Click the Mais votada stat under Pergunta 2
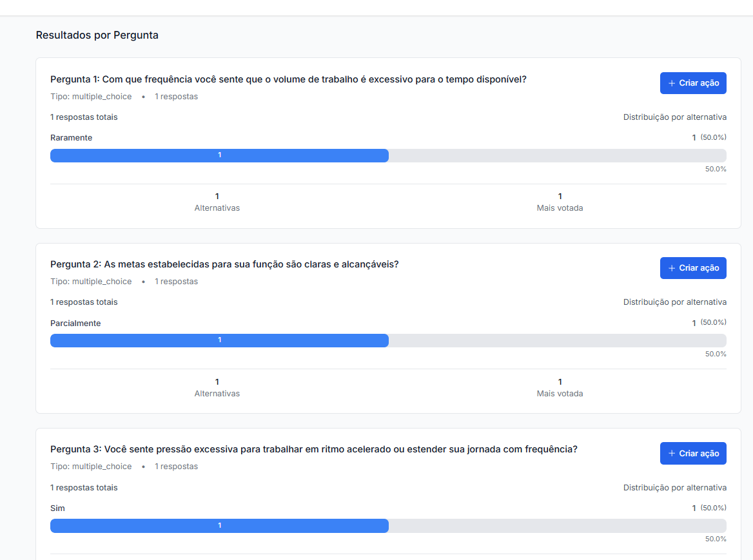 (560, 393)
